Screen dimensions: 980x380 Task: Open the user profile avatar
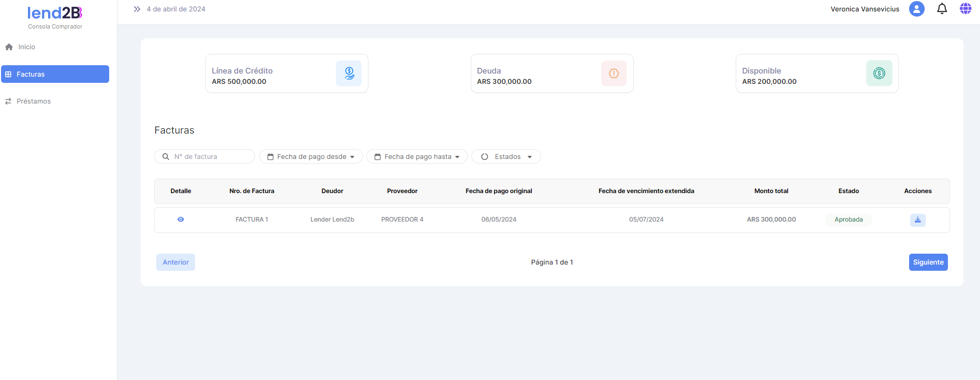[x=916, y=9]
